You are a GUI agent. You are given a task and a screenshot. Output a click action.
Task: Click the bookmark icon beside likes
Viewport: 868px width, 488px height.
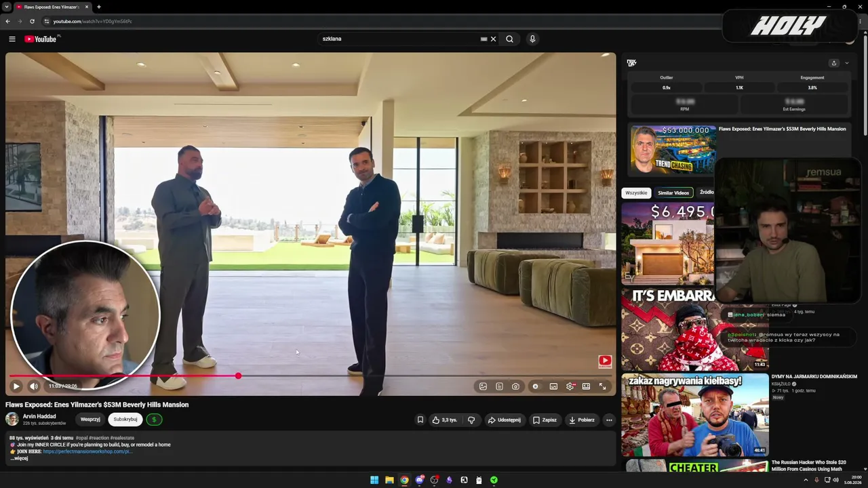click(x=420, y=420)
